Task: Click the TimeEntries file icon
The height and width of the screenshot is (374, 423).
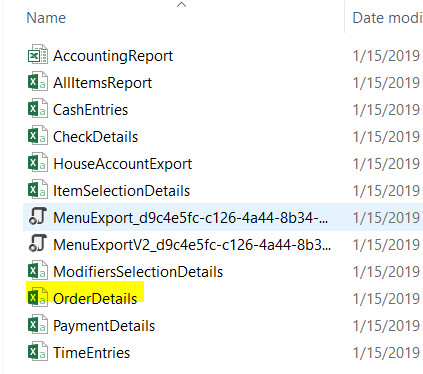Action: [38, 351]
